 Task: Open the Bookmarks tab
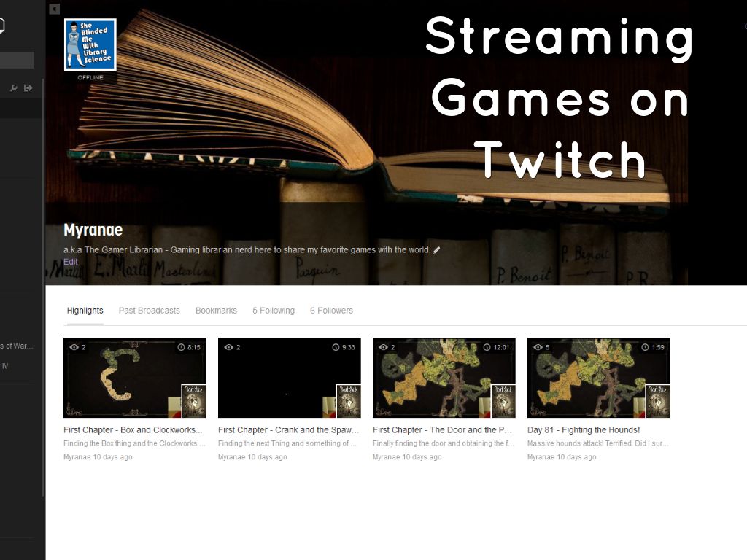tap(216, 311)
